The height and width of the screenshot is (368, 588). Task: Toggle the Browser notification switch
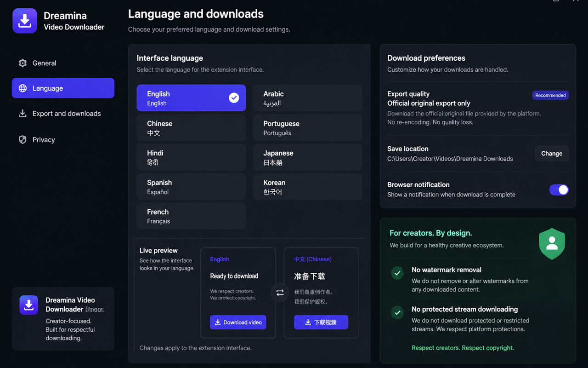559,190
